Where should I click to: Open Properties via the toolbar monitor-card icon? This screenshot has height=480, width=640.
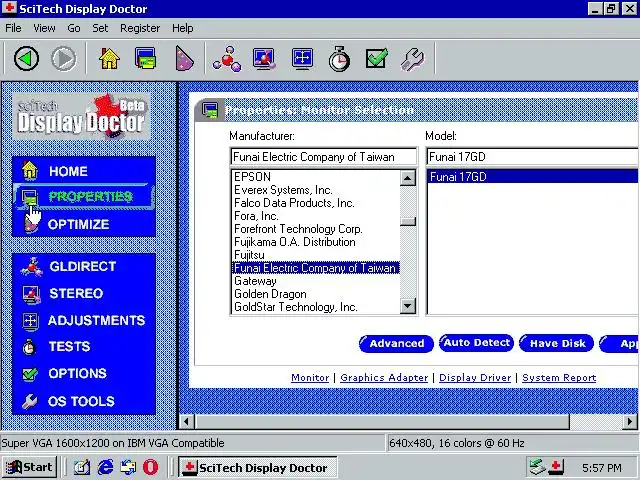(145, 59)
